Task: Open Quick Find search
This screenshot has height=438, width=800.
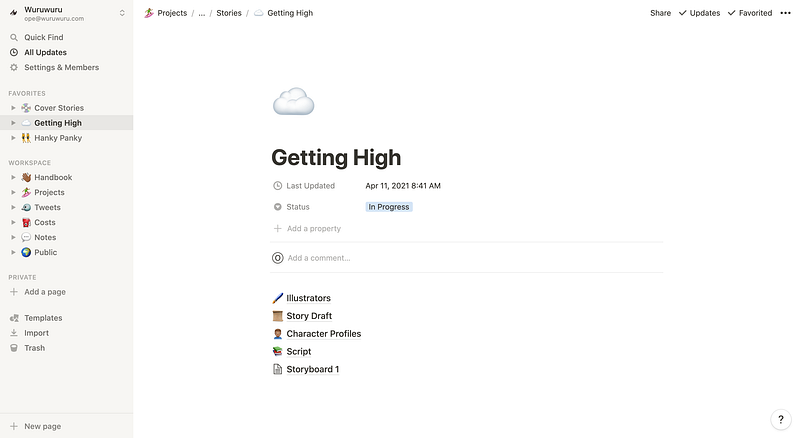Action: click(x=14, y=37)
